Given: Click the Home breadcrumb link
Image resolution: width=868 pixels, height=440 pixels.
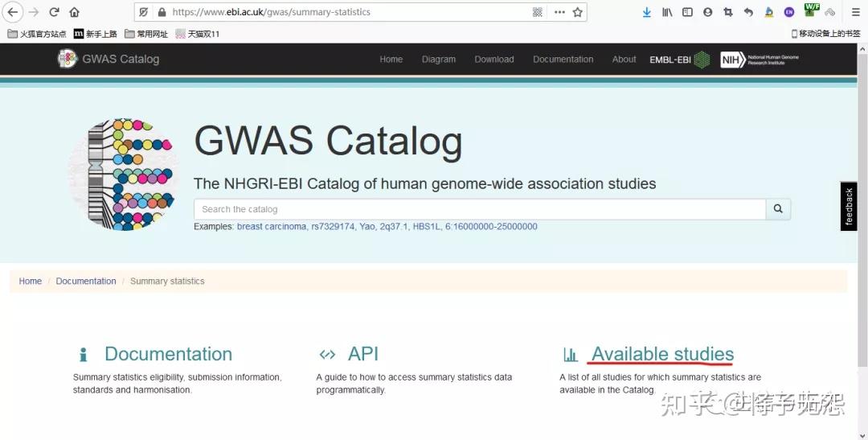Looking at the screenshot, I should coord(30,281).
